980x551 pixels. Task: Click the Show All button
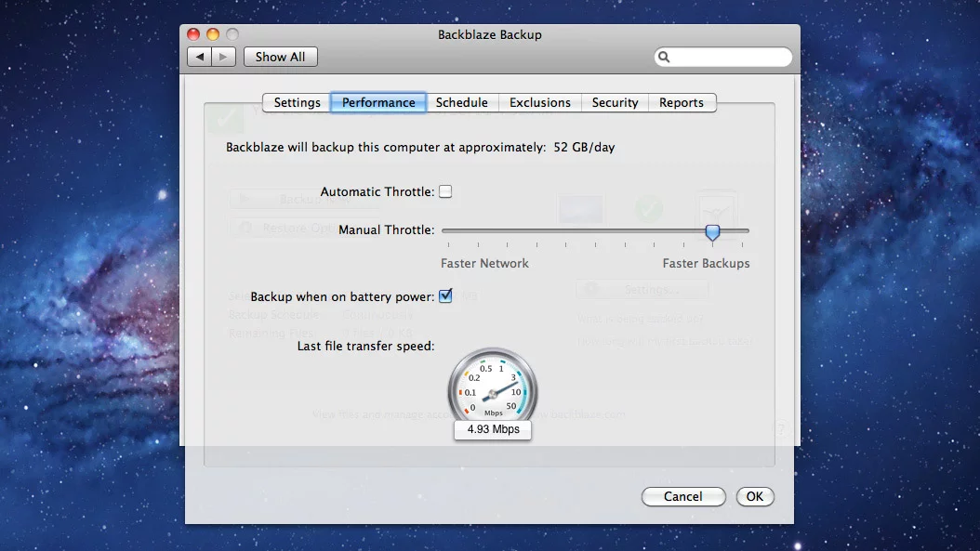click(280, 56)
